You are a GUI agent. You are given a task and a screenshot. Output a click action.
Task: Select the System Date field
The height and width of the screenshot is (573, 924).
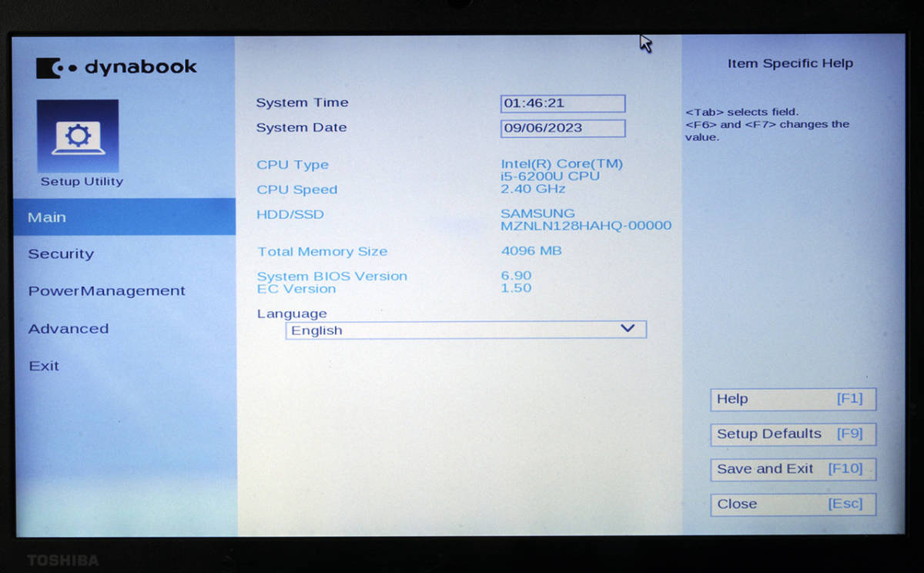(x=562, y=128)
